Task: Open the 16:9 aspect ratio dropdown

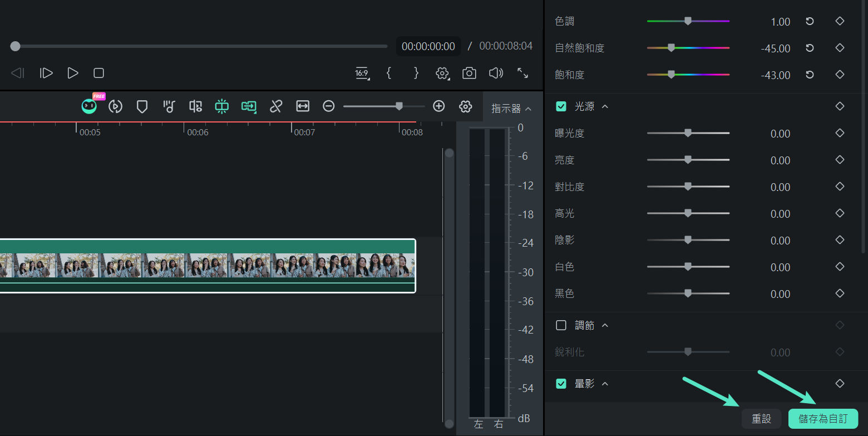Action: click(x=362, y=73)
